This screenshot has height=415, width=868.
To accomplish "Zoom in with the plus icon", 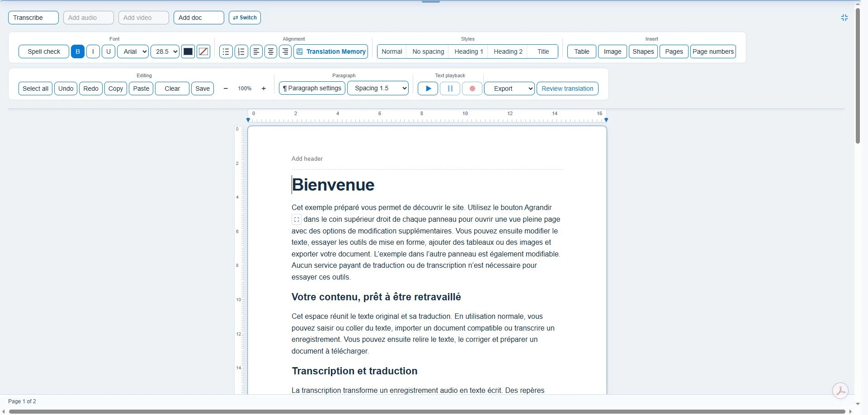I will pyautogui.click(x=264, y=89).
